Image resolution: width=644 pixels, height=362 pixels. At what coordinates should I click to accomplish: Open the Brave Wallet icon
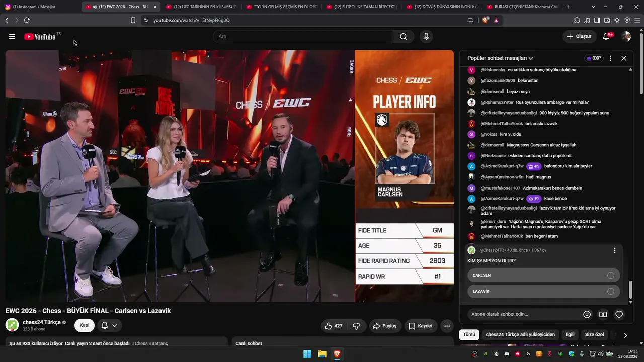pos(607,20)
